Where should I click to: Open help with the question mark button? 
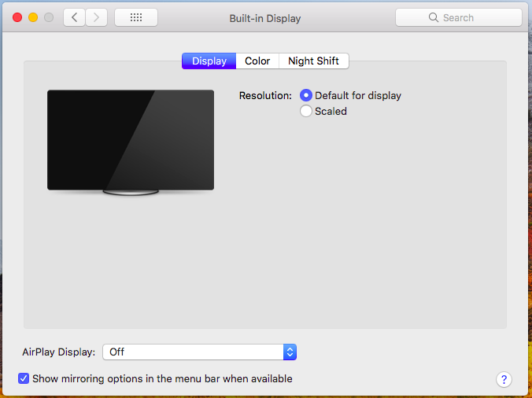coord(504,379)
